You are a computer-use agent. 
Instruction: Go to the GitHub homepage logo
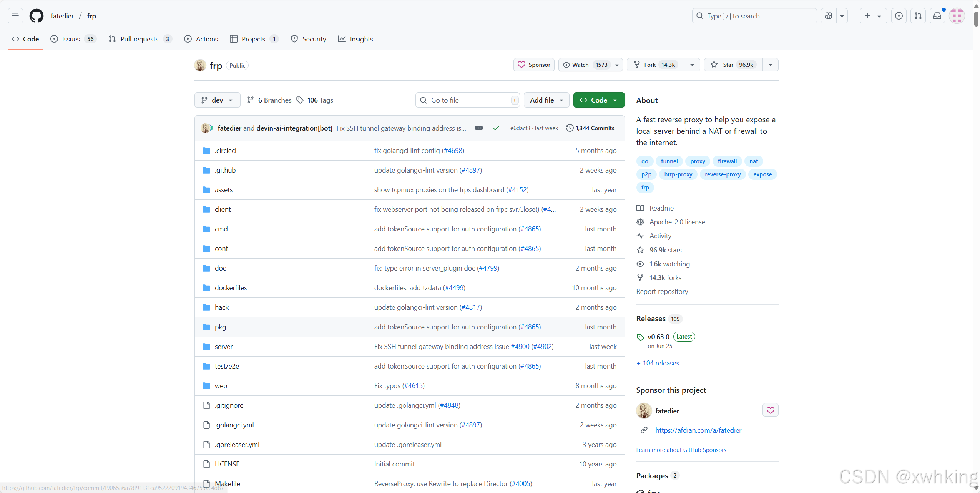tap(37, 16)
